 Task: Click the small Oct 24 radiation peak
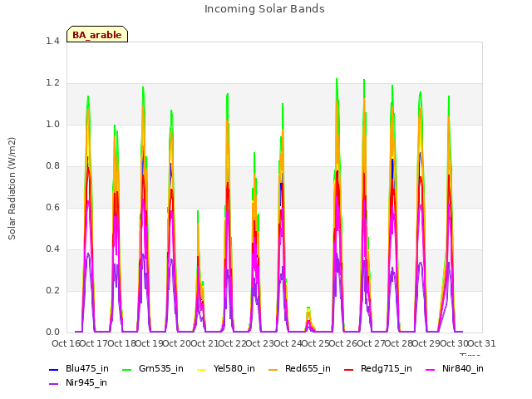[x=308, y=319]
